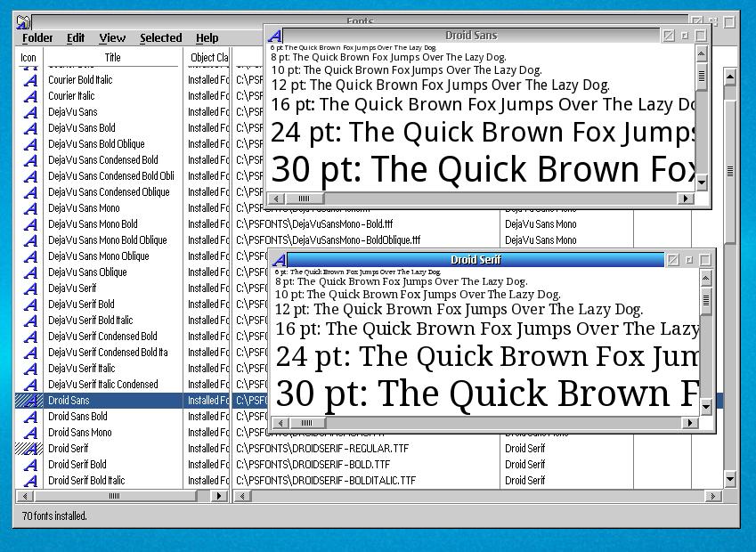The image size is (756, 552).
Task: Select the Courier Italic font icon
Action: tap(30, 96)
